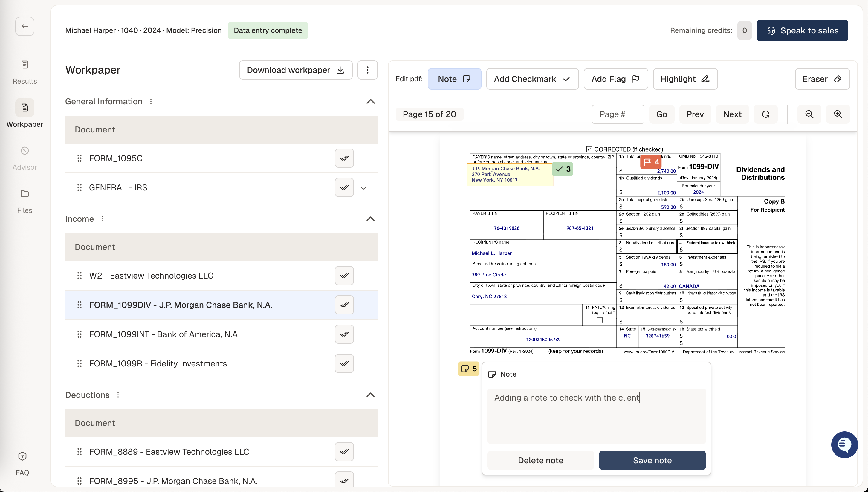The height and width of the screenshot is (492, 868).
Task: Toggle checkmarks on FORM_1099INT - Bank of America
Action: point(344,334)
